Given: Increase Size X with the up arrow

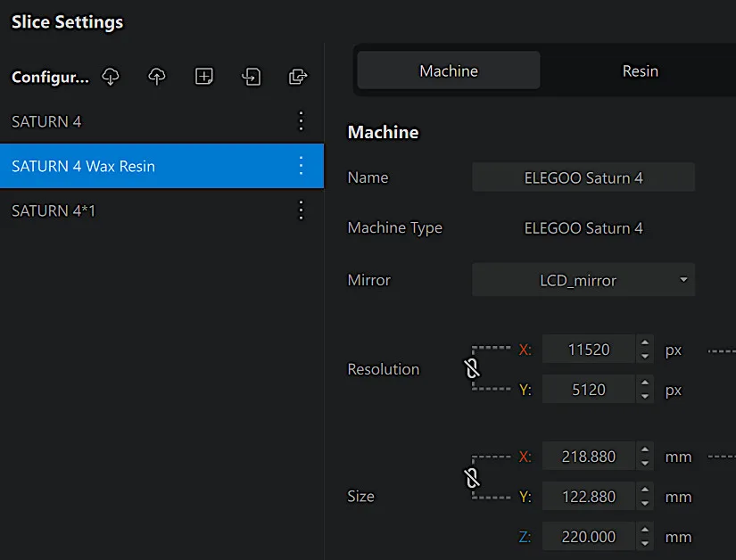Looking at the screenshot, I should click(645, 449).
